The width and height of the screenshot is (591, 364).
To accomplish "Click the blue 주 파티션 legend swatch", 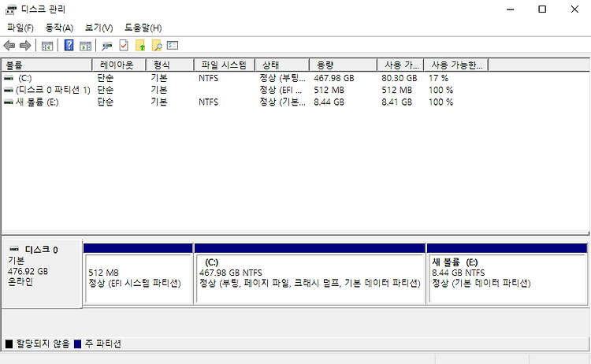I will pyautogui.click(x=77, y=344).
